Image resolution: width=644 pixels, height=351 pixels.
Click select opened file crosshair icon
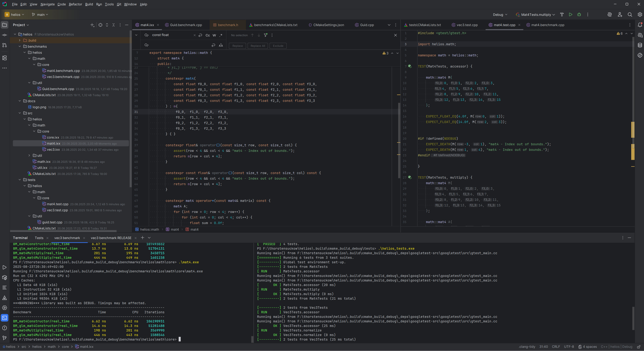pos(100,25)
